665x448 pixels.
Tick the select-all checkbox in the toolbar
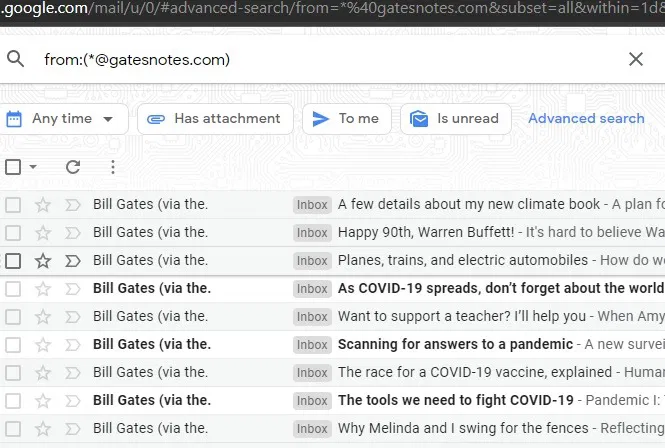pos(13,167)
